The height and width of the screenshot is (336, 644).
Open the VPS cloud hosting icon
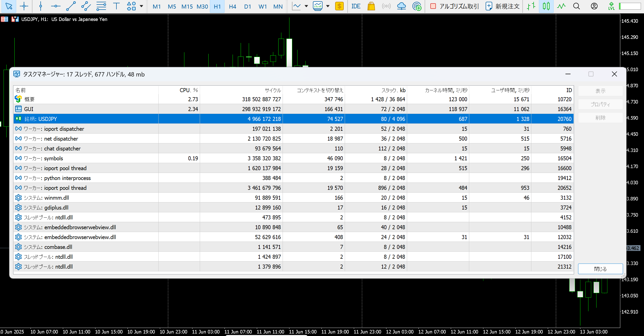click(x=401, y=6)
